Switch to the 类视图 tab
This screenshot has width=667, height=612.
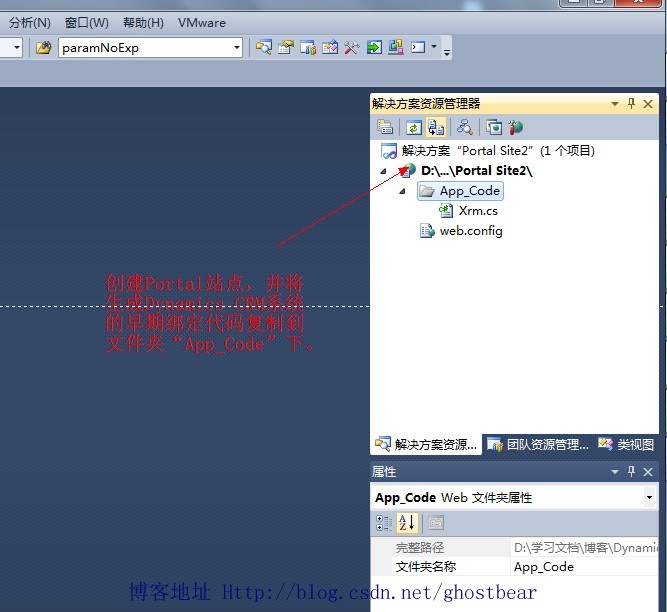tap(626, 444)
